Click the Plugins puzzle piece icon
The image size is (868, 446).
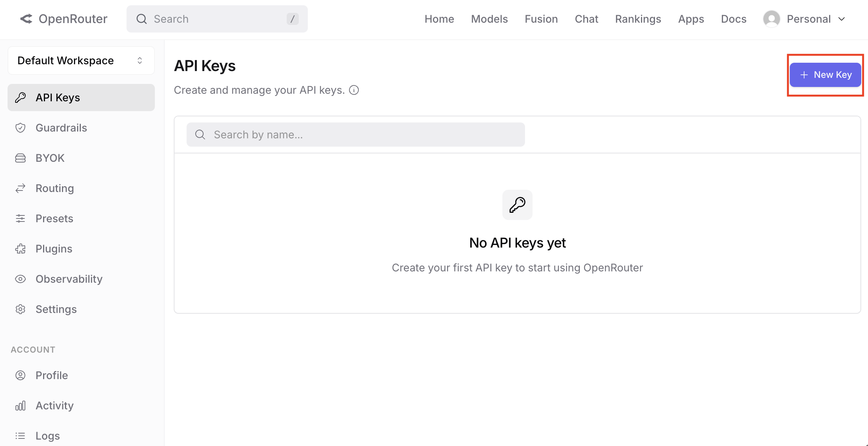click(x=20, y=249)
